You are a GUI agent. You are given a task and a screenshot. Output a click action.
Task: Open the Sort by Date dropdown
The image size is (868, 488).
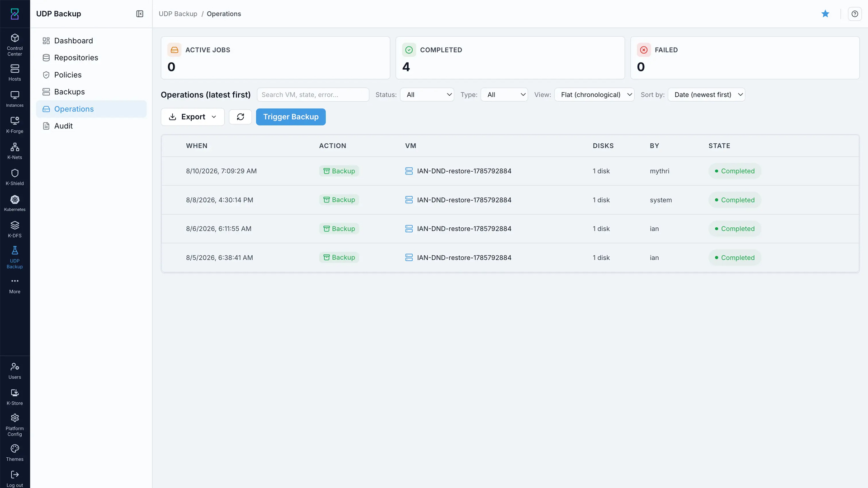(x=707, y=95)
